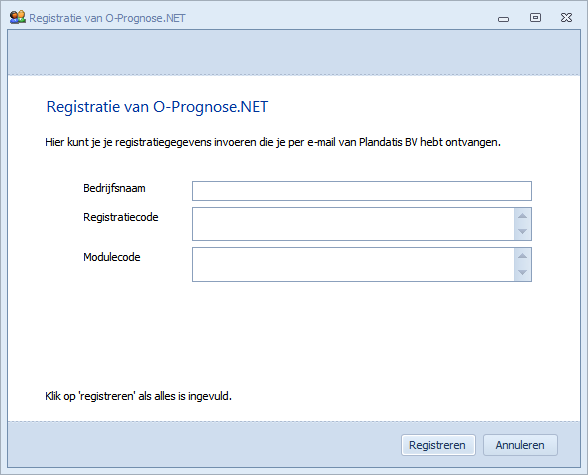Screen dimensions: 588x475
Task: Click the window title bar text
Action: click(x=107, y=18)
